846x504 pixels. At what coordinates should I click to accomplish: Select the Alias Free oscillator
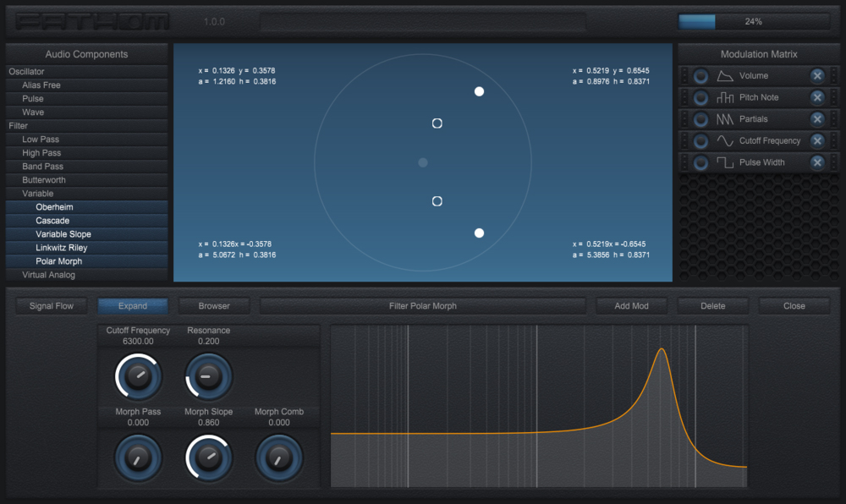pyautogui.click(x=87, y=85)
